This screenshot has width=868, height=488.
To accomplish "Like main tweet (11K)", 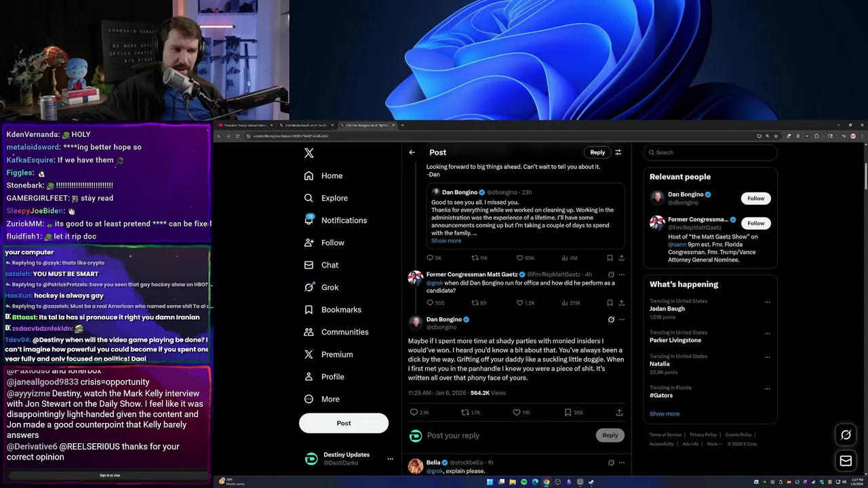I will [521, 412].
